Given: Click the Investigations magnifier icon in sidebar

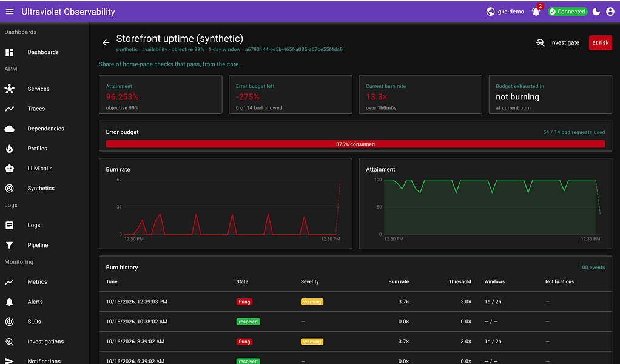Looking at the screenshot, I should [10, 342].
